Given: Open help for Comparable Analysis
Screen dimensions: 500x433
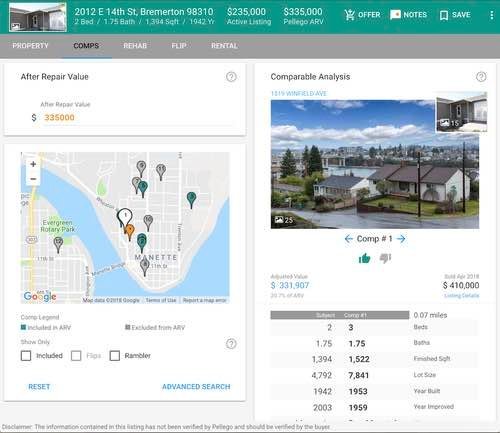Looking at the screenshot, I should 481,77.
